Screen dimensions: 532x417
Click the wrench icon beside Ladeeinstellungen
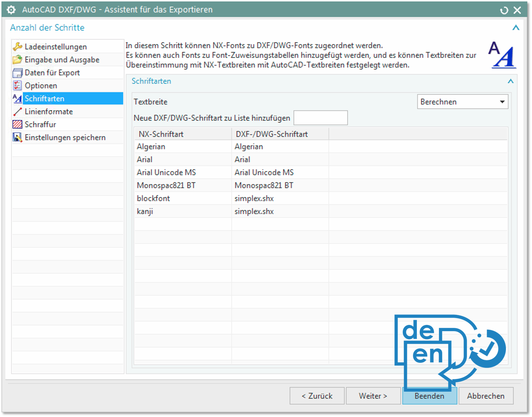click(x=17, y=47)
